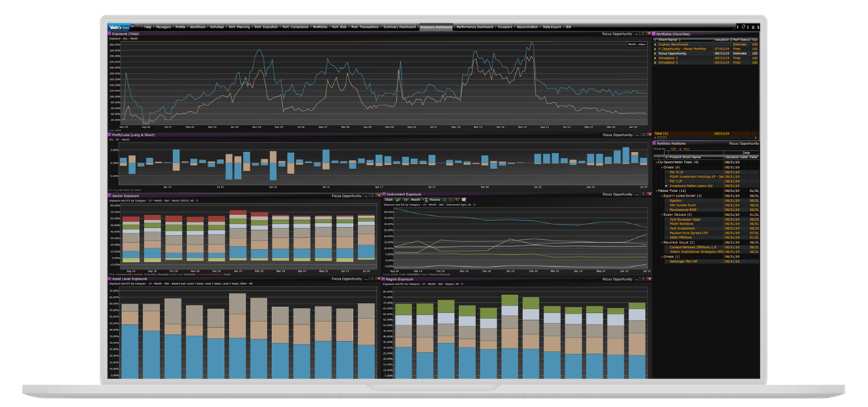The image size is (868, 407).
Task: Select the Focus Opportunity portfolio row
Action: (706, 54)
